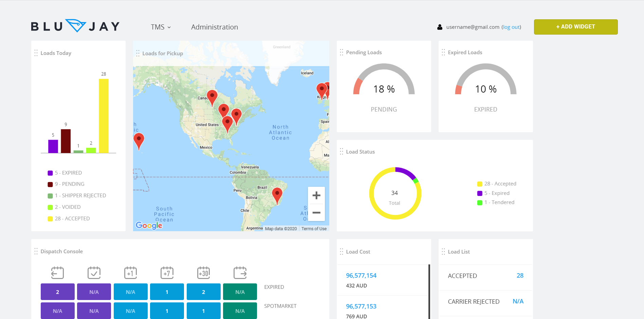Image resolution: width=644 pixels, height=319 pixels.
Task: Grab the Dispatch Console drag handle
Action: pos(36,251)
